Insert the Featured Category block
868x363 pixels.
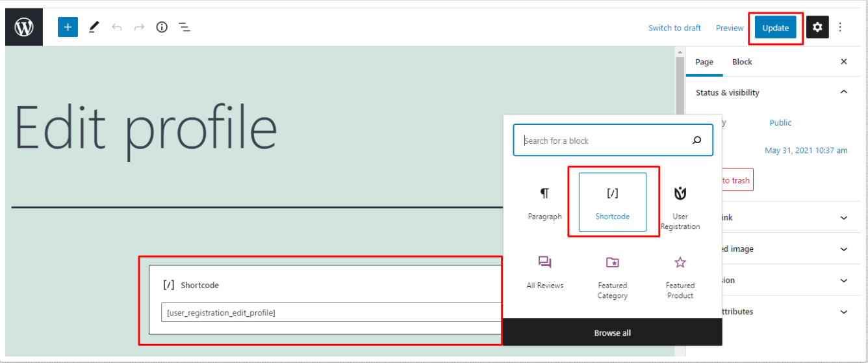pos(613,276)
